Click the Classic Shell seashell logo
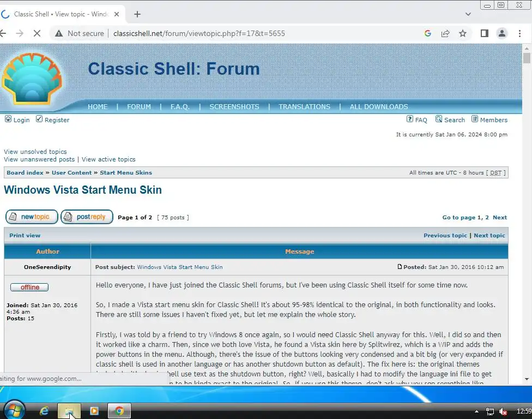Image resolution: width=532 pixels, height=419 pixels. point(32,79)
